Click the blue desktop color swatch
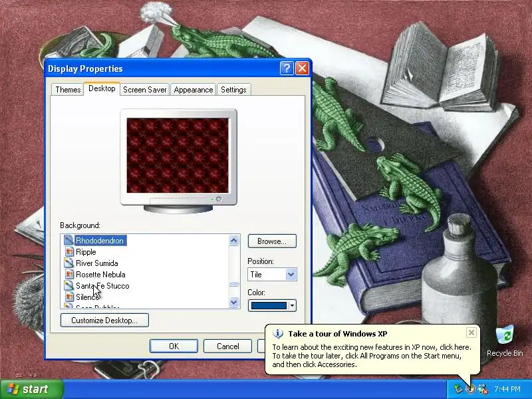 click(x=269, y=305)
